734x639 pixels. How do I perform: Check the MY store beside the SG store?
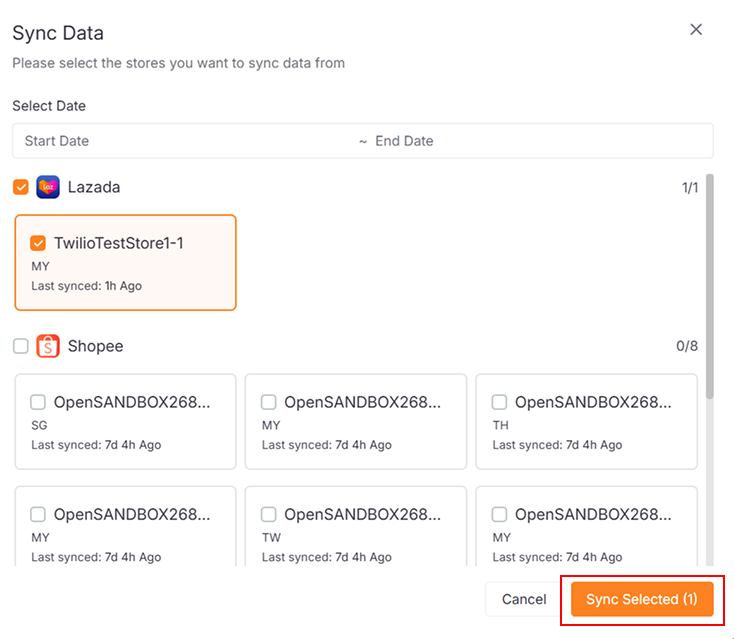coord(269,402)
